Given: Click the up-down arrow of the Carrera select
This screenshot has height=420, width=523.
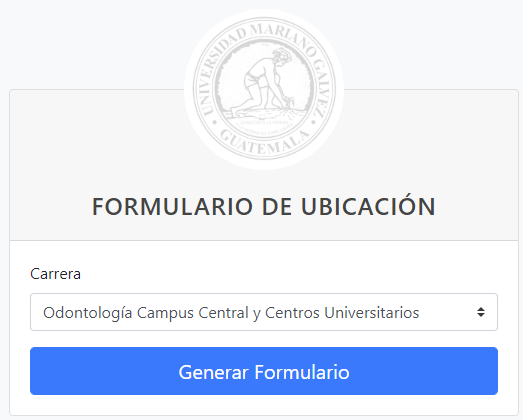Looking at the screenshot, I should pos(481,312).
